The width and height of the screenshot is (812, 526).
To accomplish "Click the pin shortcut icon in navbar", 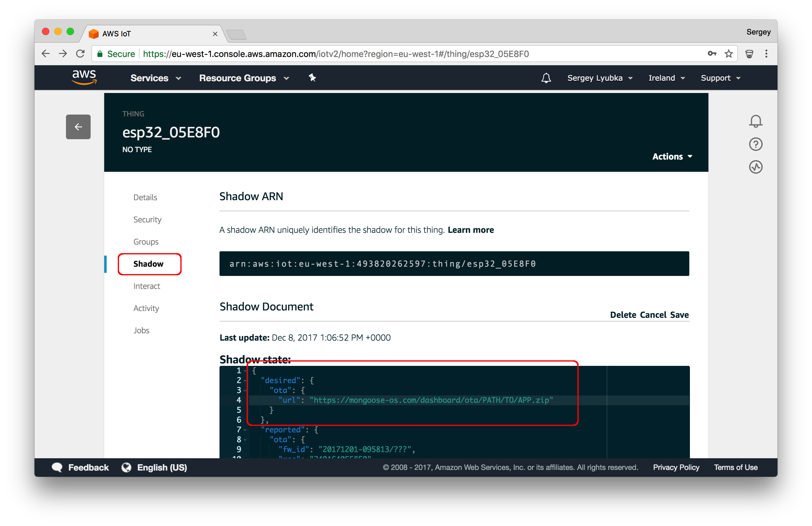I will (312, 78).
